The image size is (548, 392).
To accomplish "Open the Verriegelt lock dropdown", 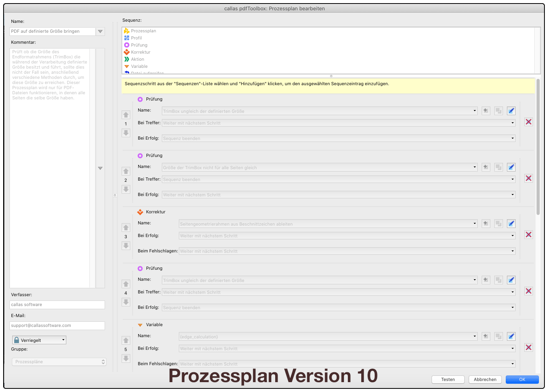I will (39, 340).
